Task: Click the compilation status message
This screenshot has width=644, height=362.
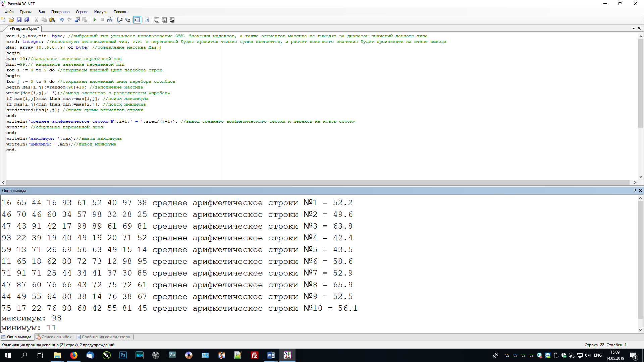Action: click(x=58, y=345)
